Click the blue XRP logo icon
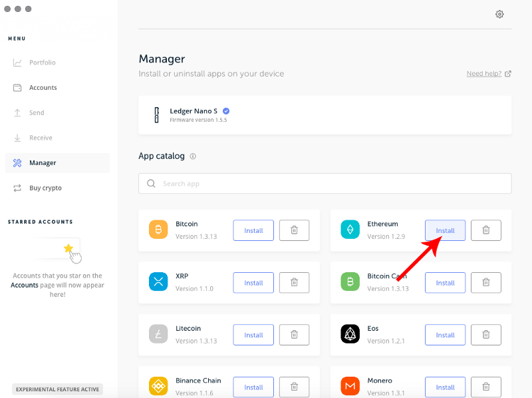The image size is (532, 398). point(158,282)
